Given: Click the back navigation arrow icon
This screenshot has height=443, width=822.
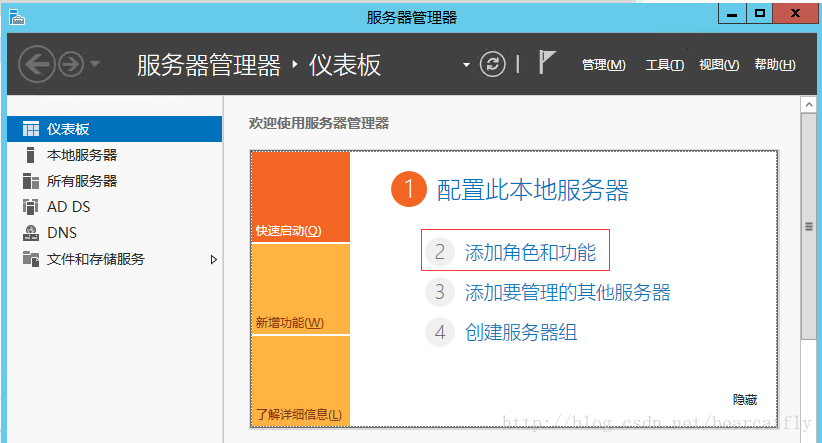Looking at the screenshot, I should pyautogui.click(x=36, y=65).
